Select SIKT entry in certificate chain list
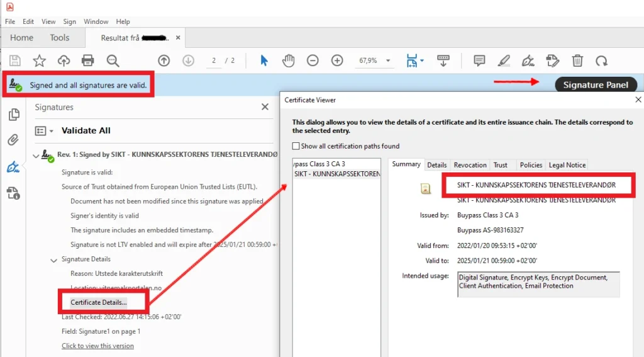Image resolution: width=644 pixels, height=357 pixels. pos(337,174)
